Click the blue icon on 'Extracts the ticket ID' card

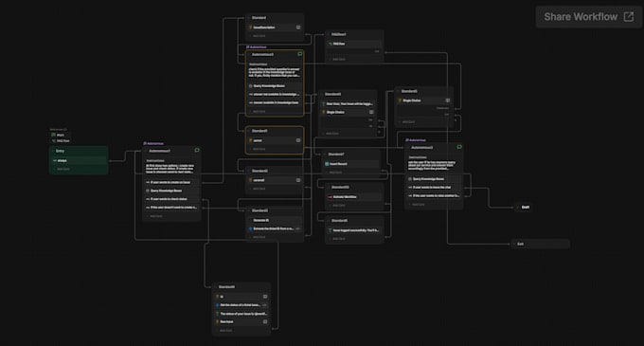pyautogui.click(x=251, y=228)
